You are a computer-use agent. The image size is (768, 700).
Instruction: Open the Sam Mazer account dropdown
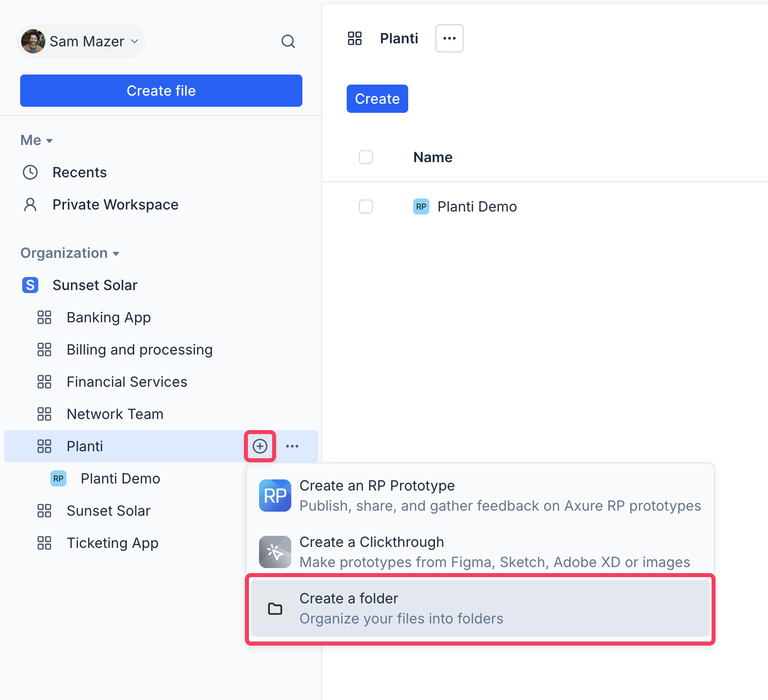(x=81, y=41)
